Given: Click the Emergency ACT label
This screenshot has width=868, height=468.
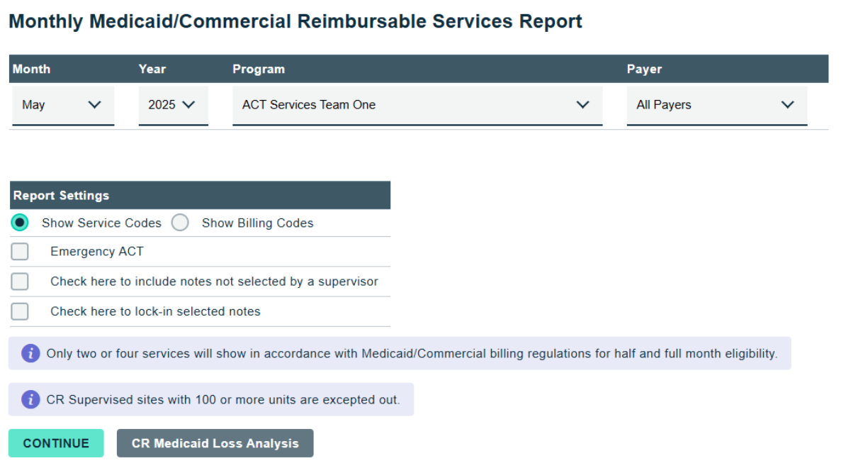Looking at the screenshot, I should click(97, 252).
